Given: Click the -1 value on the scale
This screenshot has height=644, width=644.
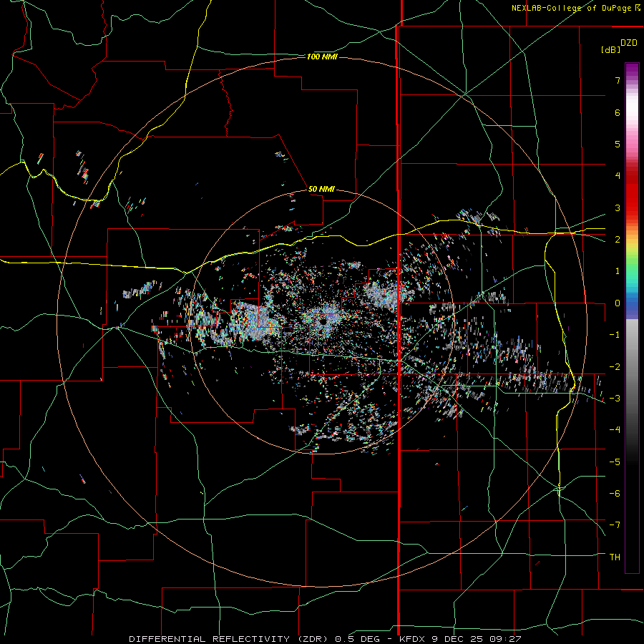Looking at the screenshot, I should tap(615, 335).
